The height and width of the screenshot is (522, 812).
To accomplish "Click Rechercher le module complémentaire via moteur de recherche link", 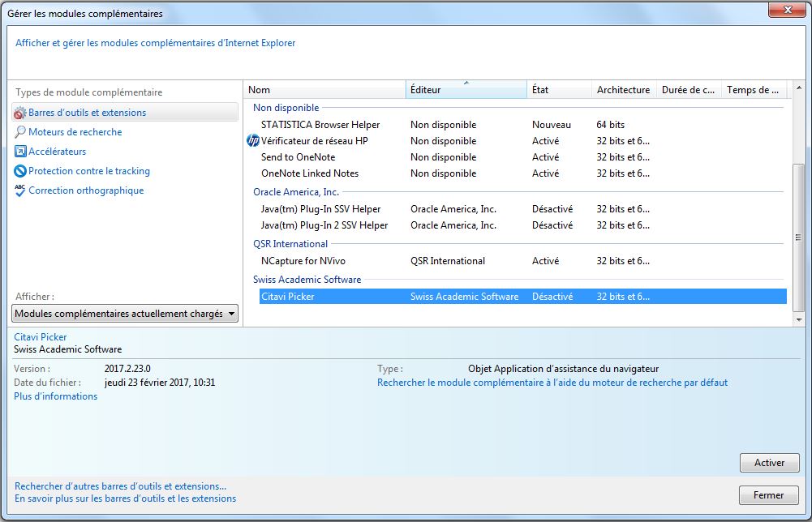I will click(x=552, y=383).
